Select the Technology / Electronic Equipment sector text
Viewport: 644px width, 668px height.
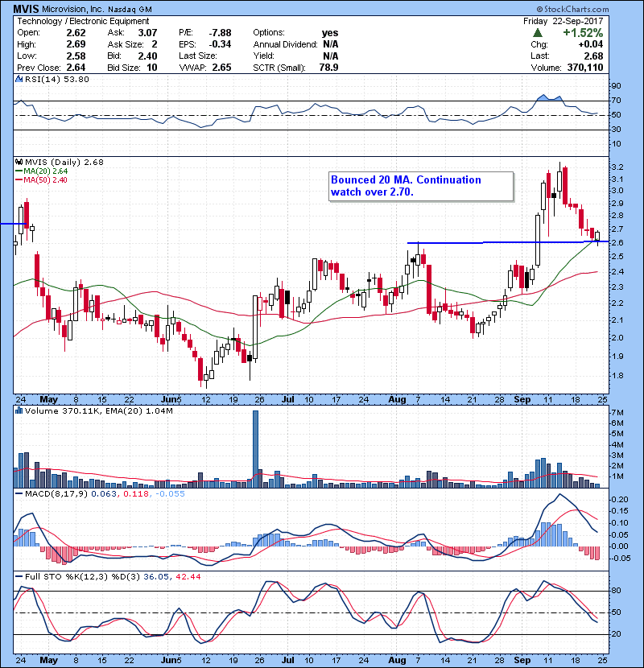(83, 21)
